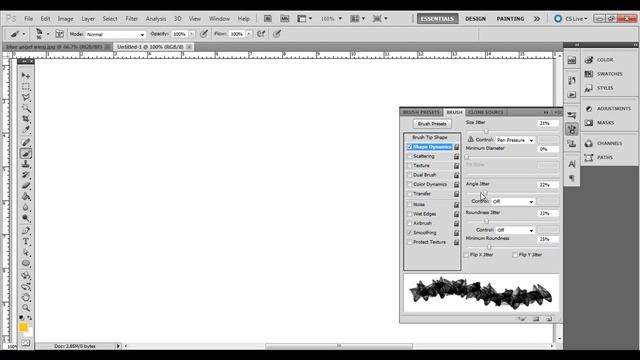Select the Path Selection tool

point(26,253)
